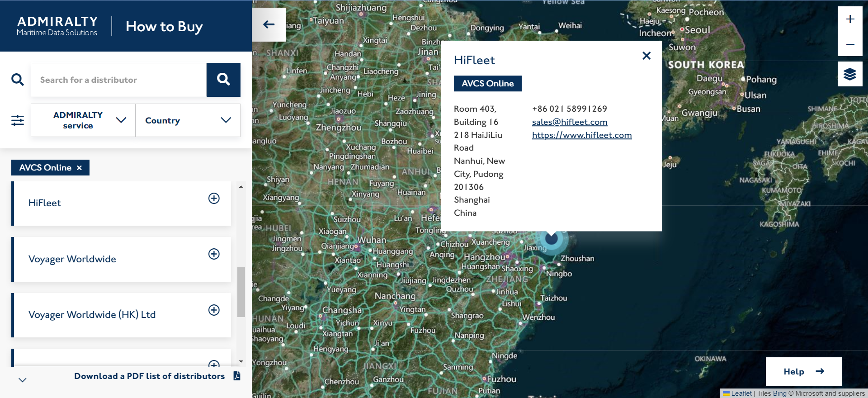Viewport: 868px width, 398px height.
Task: Click the Help button
Action: point(804,372)
